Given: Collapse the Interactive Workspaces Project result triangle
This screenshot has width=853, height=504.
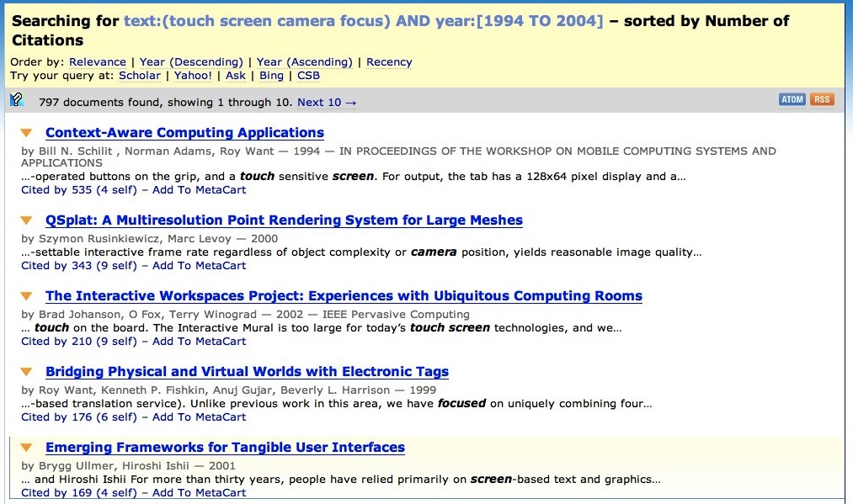Looking at the screenshot, I should (26, 296).
